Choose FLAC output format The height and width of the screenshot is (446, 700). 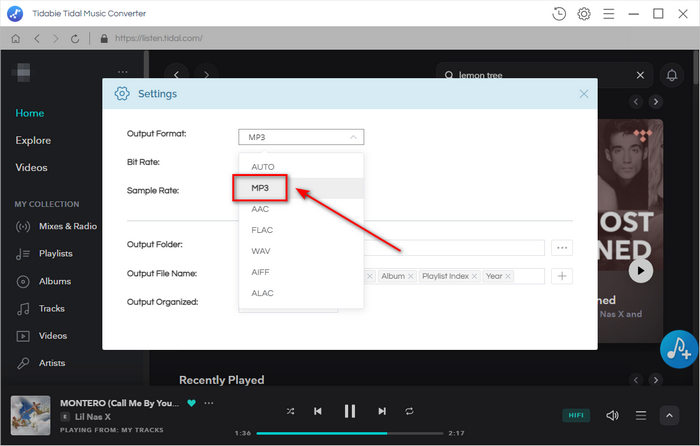(301, 230)
